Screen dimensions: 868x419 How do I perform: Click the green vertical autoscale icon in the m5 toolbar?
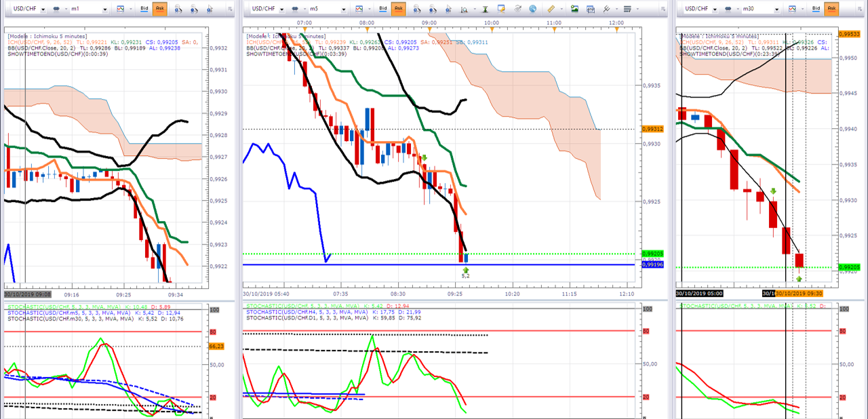(485, 9)
